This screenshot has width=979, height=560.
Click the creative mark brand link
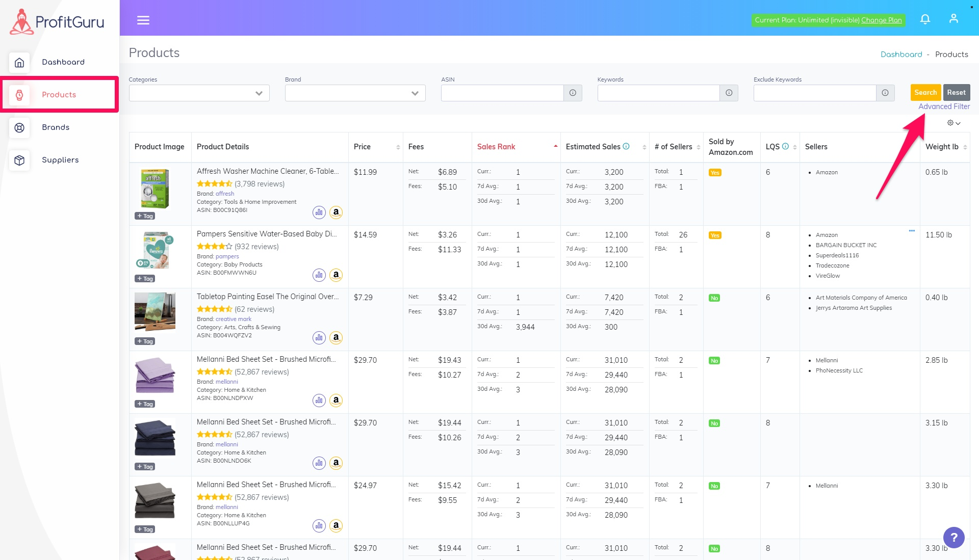click(x=233, y=319)
